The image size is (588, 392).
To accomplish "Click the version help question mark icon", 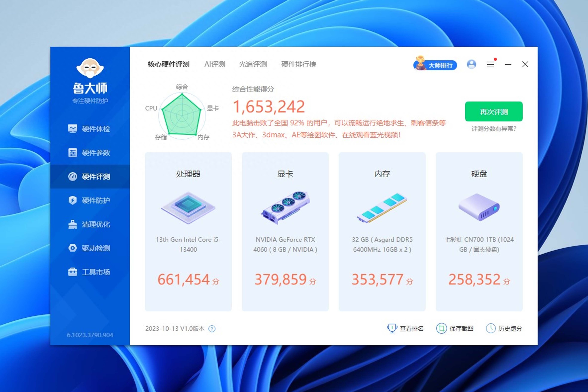I will click(x=212, y=328).
